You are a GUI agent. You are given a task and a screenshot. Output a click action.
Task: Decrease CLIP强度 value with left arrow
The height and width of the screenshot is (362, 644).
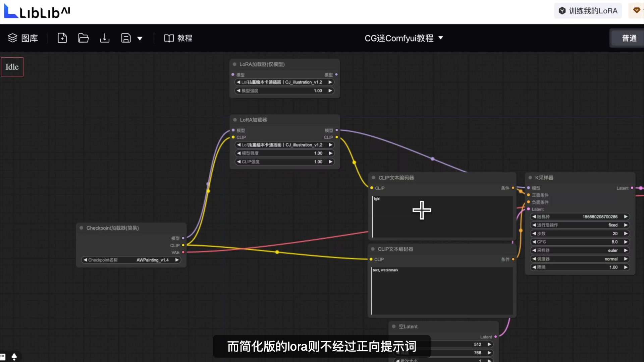238,162
